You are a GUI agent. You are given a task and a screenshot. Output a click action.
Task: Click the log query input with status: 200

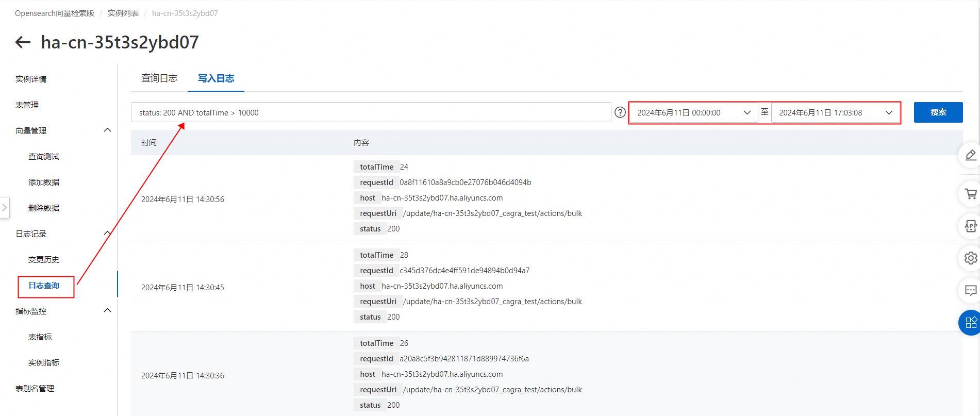[x=371, y=112]
